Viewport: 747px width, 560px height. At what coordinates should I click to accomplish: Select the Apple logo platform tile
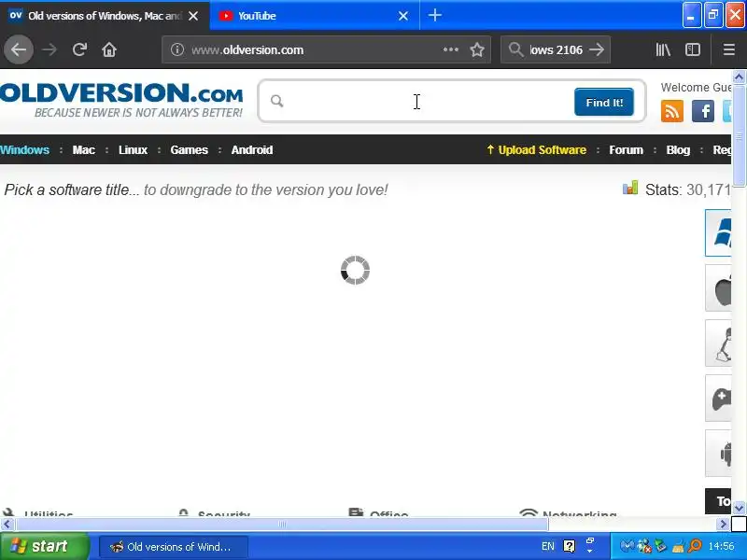pos(718,288)
